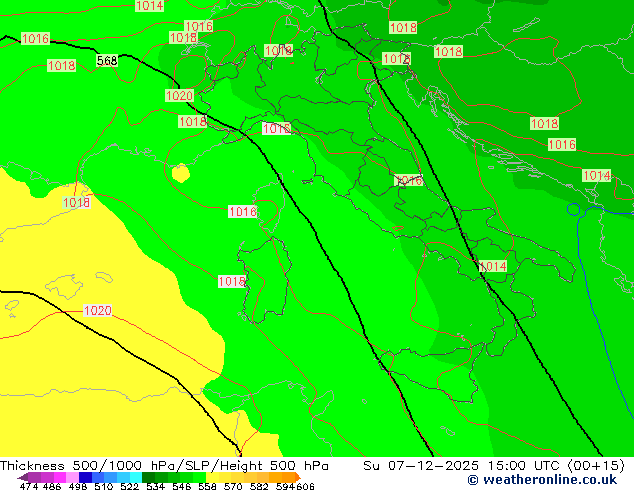Click the legend value 606
Viewport: 634px width, 490px height.
(305, 486)
